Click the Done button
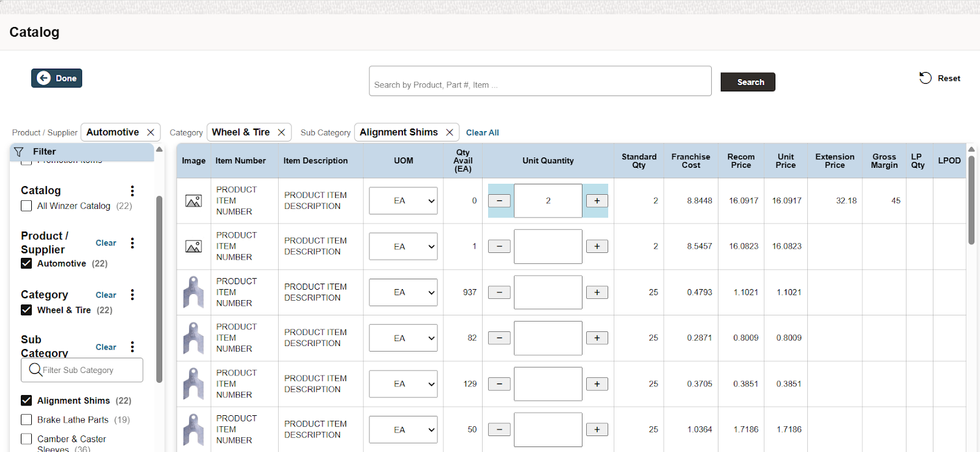Screen dimensions: 980x452 [x=57, y=78]
